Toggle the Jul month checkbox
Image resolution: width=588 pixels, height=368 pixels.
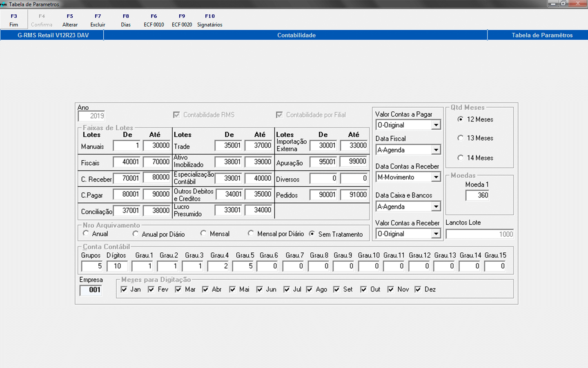[287, 289]
